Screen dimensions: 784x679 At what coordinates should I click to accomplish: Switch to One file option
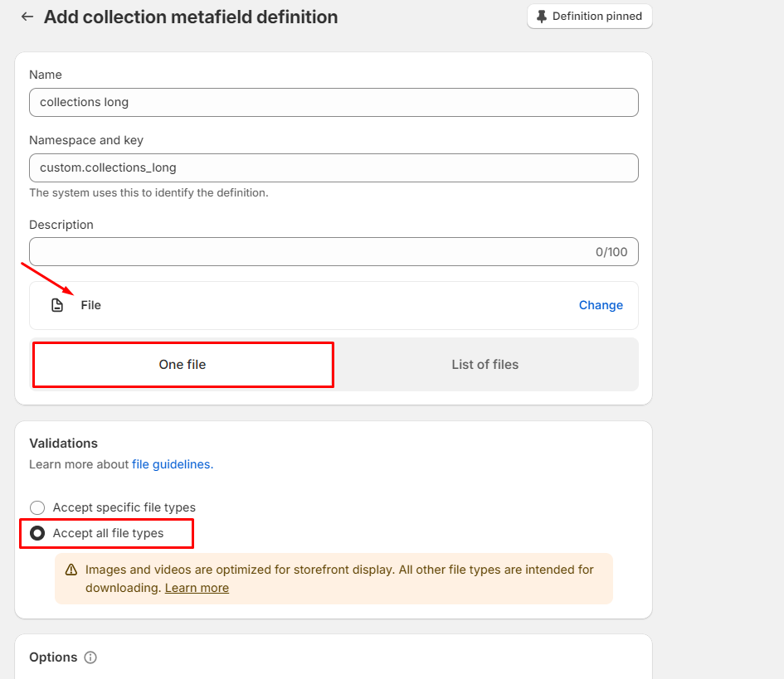pos(183,365)
